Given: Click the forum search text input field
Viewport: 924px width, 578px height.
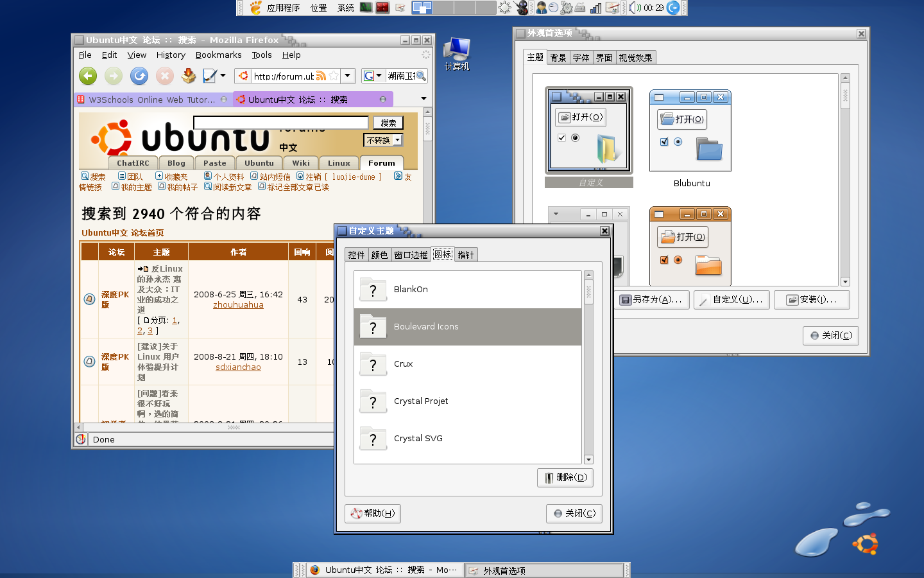Looking at the screenshot, I should (281, 123).
